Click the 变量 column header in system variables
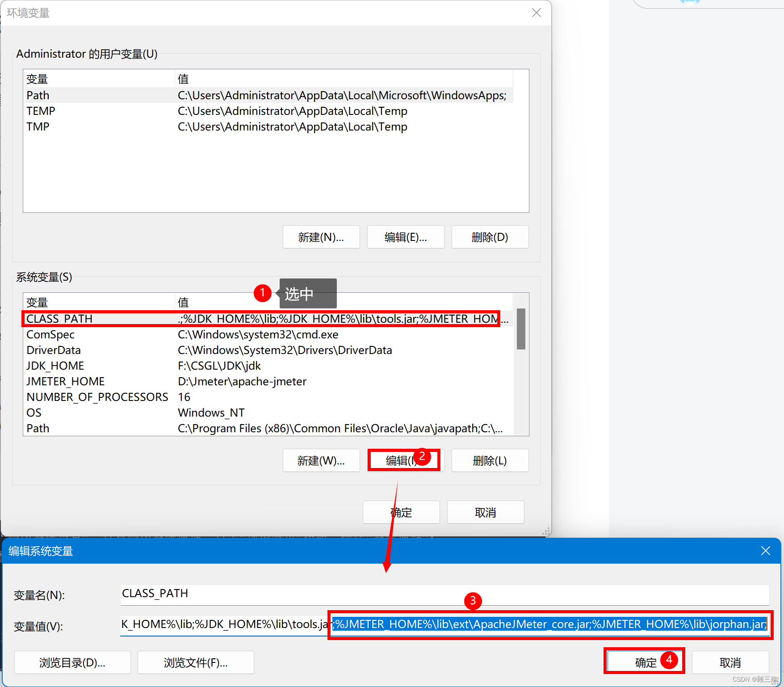The height and width of the screenshot is (687, 784). point(99,302)
